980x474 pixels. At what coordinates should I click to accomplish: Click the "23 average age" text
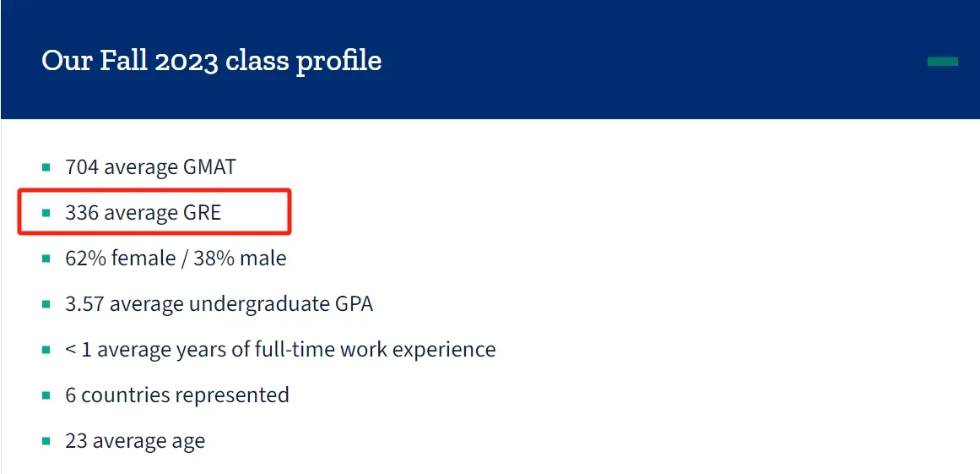[135, 441]
